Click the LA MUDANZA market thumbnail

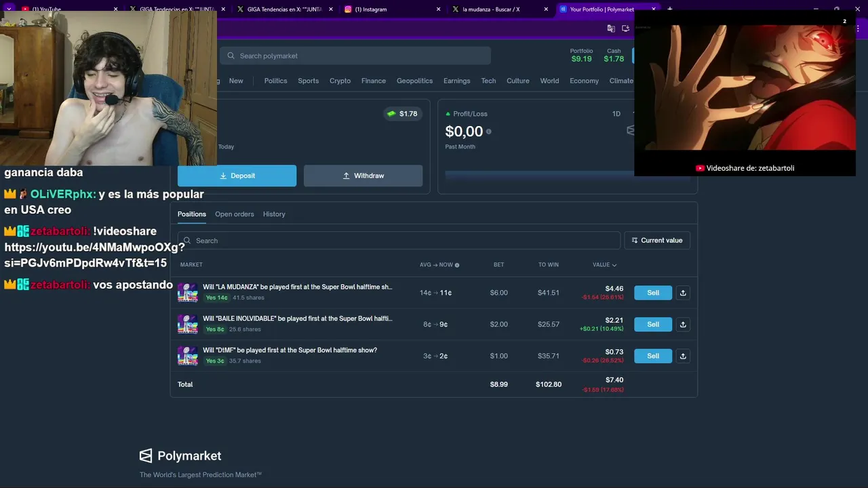188,293
